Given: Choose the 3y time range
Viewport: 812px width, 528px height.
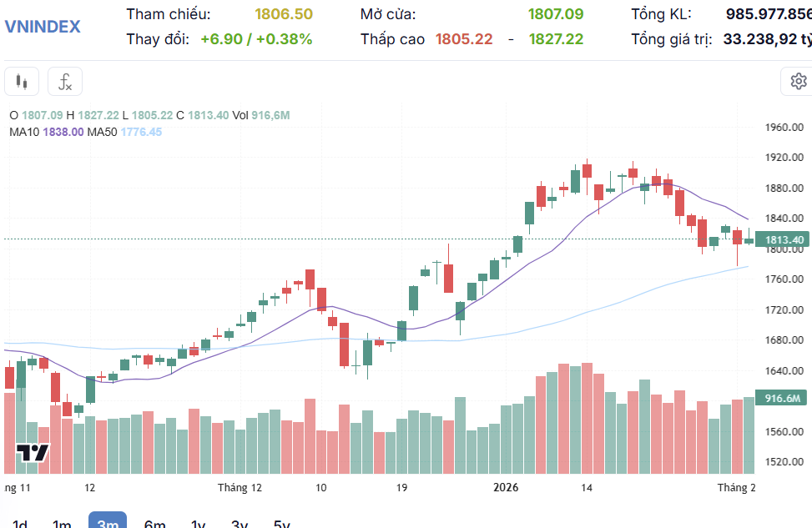Looking at the screenshot, I should pos(240,524).
